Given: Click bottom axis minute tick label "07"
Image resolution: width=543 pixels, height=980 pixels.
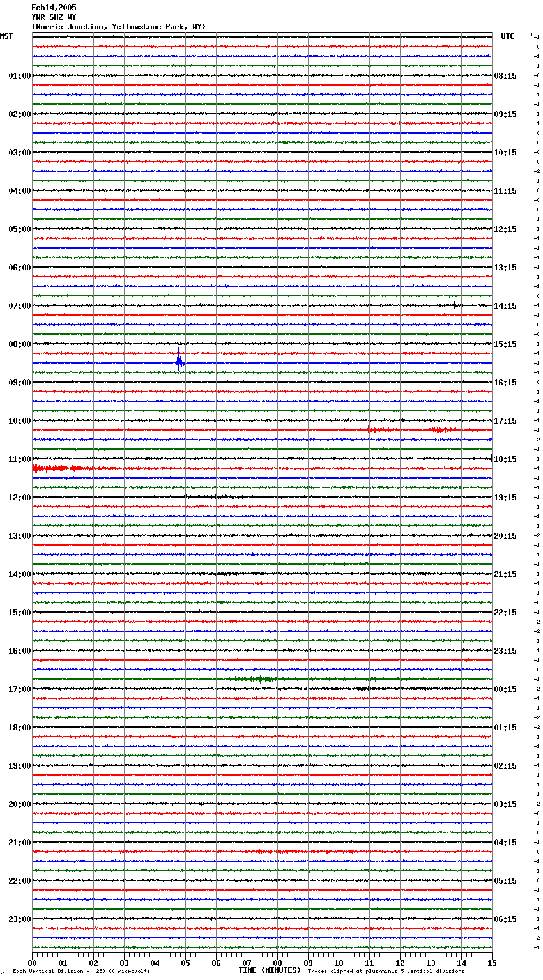Looking at the screenshot, I should click(x=247, y=963).
